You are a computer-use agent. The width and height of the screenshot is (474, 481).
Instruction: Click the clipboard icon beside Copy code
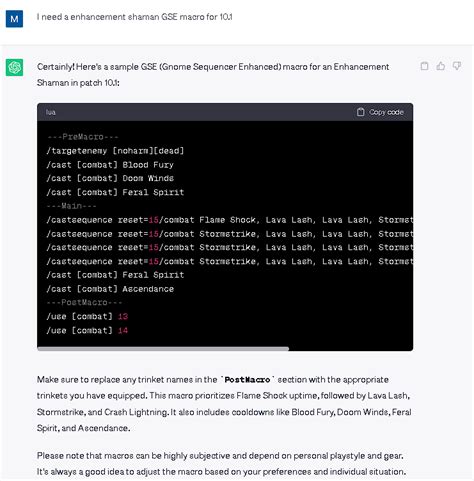360,112
